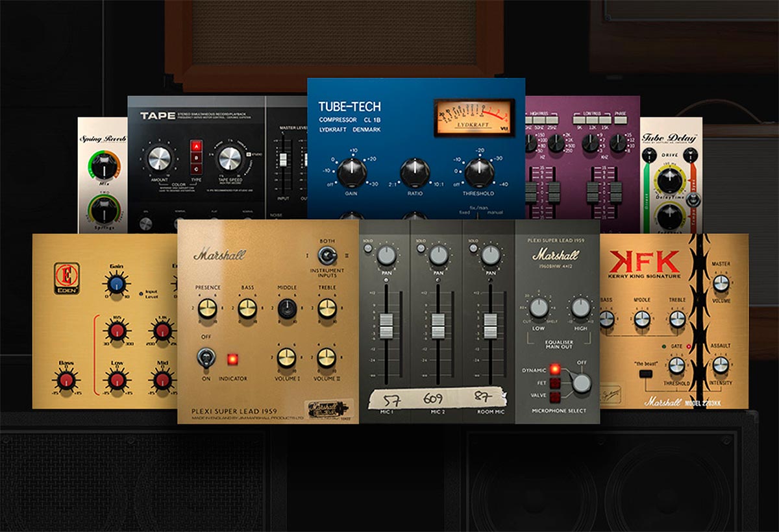Click the Tape Speed knob
This screenshot has height=532, width=779.
(229, 159)
